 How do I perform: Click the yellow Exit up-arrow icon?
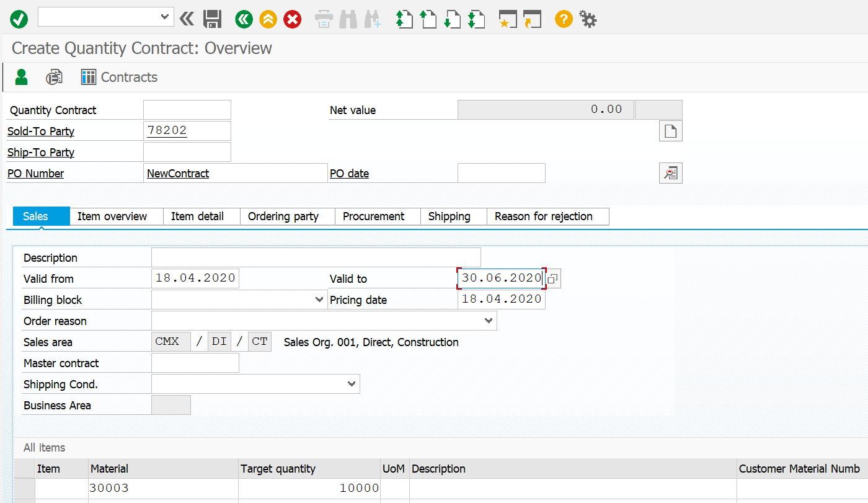pos(268,19)
